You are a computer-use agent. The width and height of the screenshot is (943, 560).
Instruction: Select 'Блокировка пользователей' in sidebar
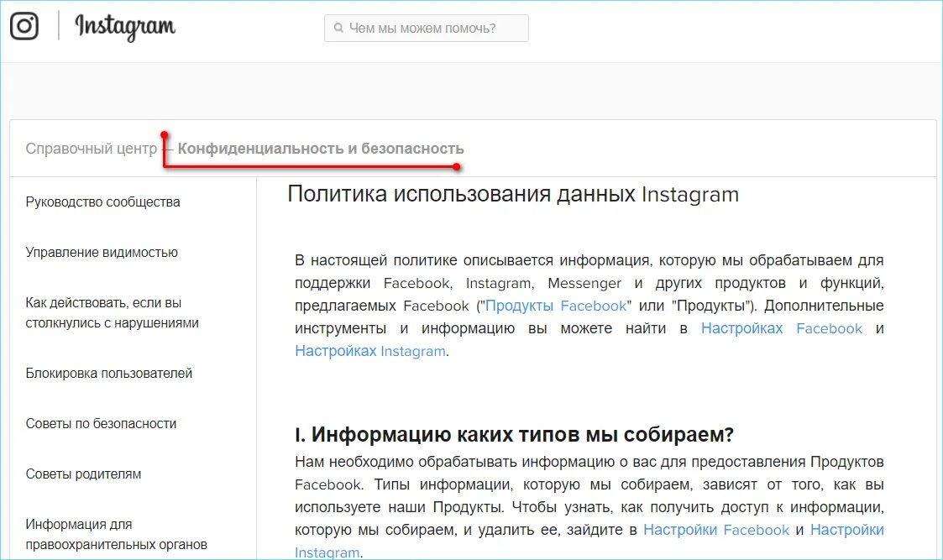click(x=109, y=374)
